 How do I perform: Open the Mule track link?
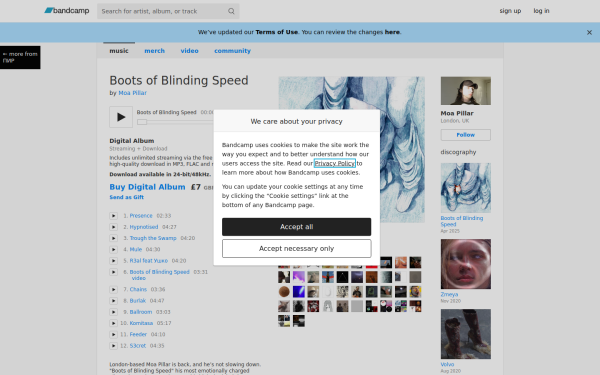coord(136,249)
